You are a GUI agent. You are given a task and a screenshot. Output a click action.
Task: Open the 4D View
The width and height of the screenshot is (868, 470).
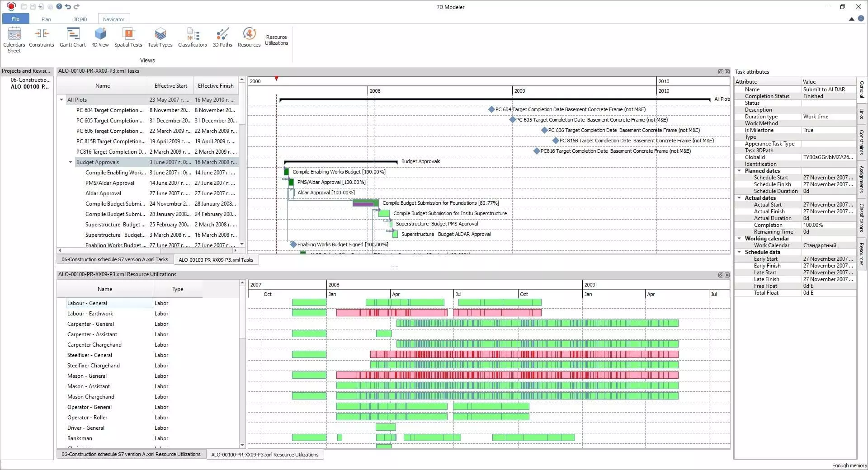(100, 38)
